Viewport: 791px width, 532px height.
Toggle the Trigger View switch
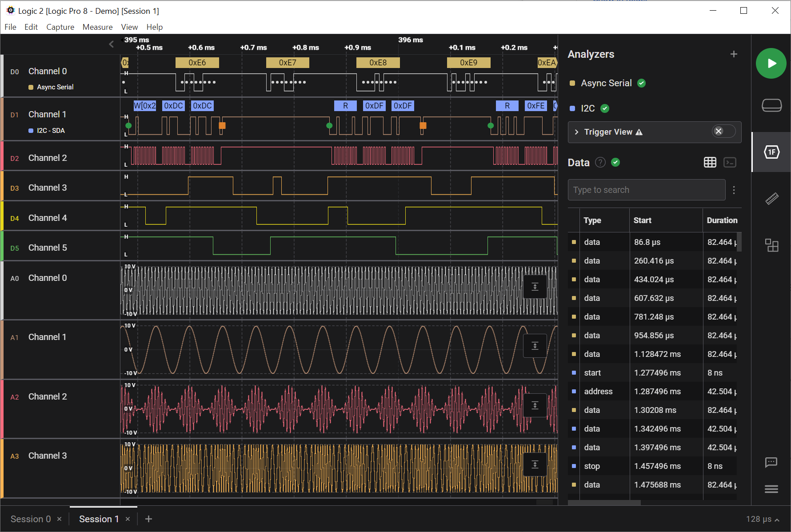(723, 132)
